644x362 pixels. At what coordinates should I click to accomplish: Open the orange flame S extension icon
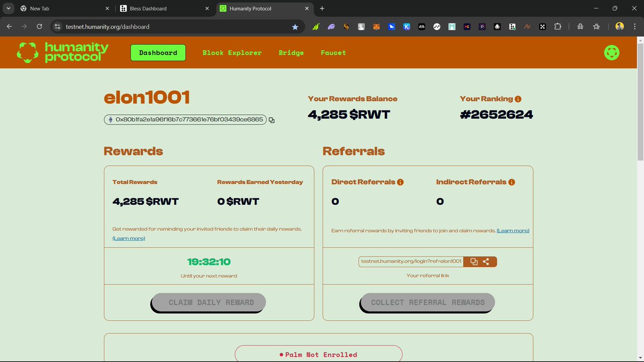(347, 26)
